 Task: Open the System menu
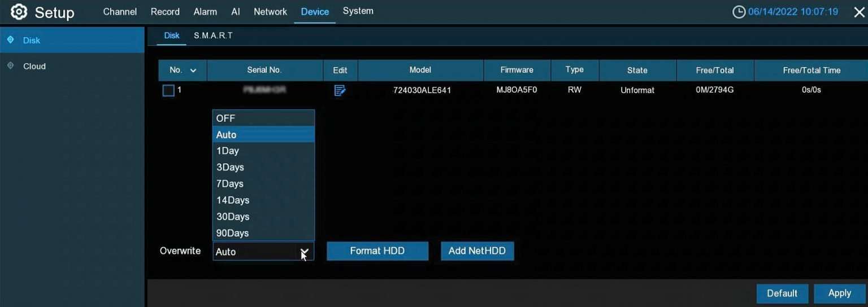(358, 11)
